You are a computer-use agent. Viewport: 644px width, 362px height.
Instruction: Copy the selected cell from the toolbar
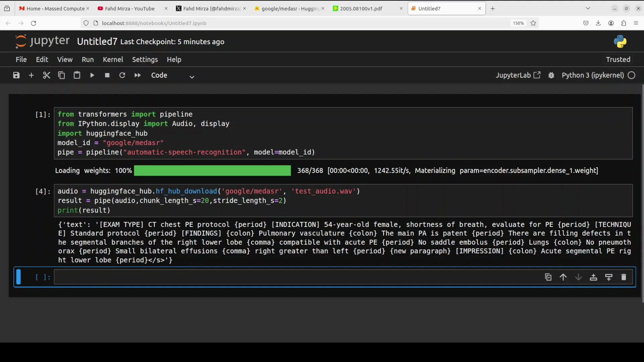pos(61,75)
